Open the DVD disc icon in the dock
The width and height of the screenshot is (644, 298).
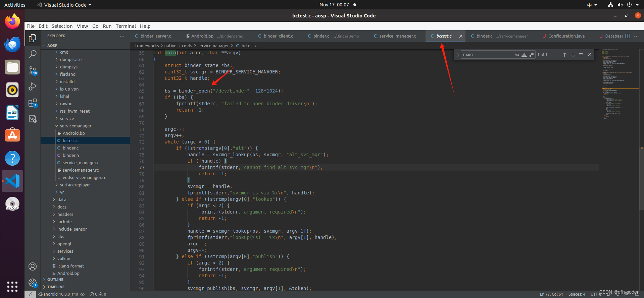(x=12, y=204)
